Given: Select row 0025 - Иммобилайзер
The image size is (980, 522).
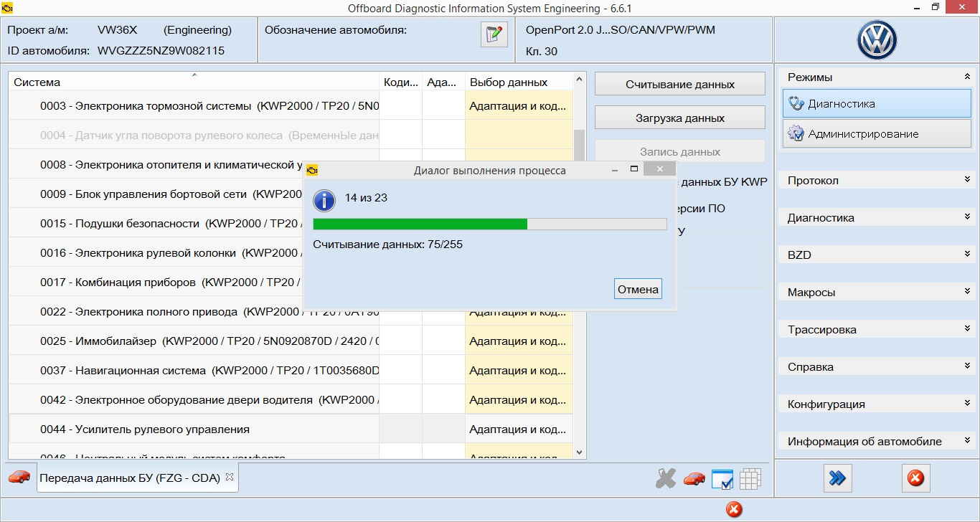Looking at the screenshot, I should (194, 341).
